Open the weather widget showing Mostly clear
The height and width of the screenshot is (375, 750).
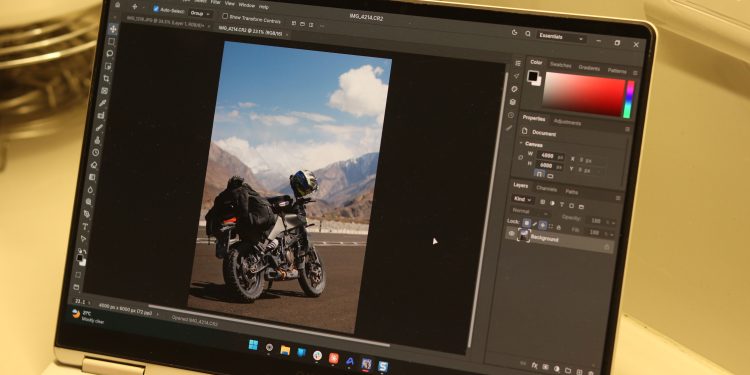pos(88,316)
